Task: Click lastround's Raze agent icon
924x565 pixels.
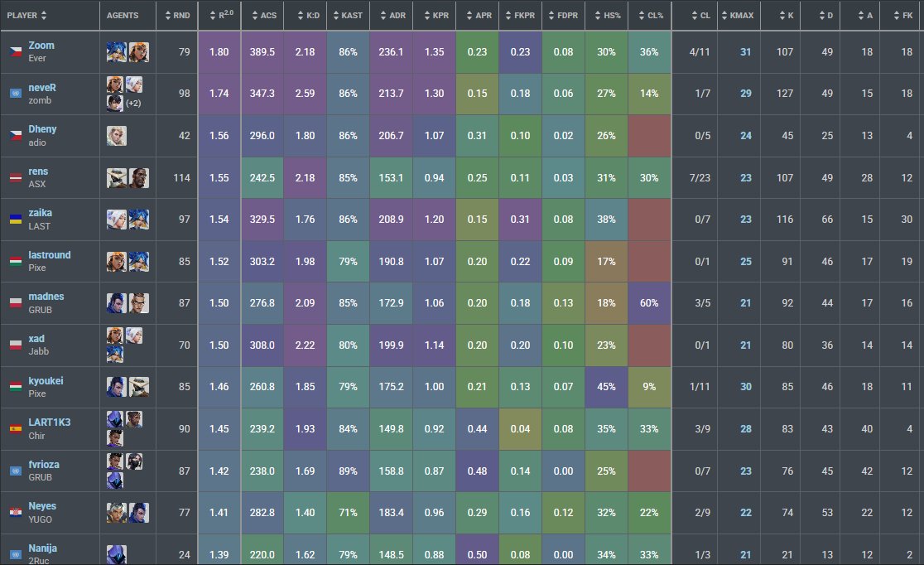Action: [x=116, y=261]
